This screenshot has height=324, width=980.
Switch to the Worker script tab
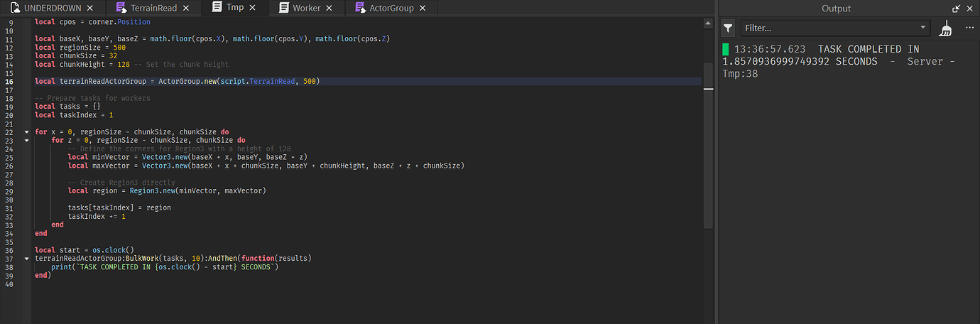point(306,9)
